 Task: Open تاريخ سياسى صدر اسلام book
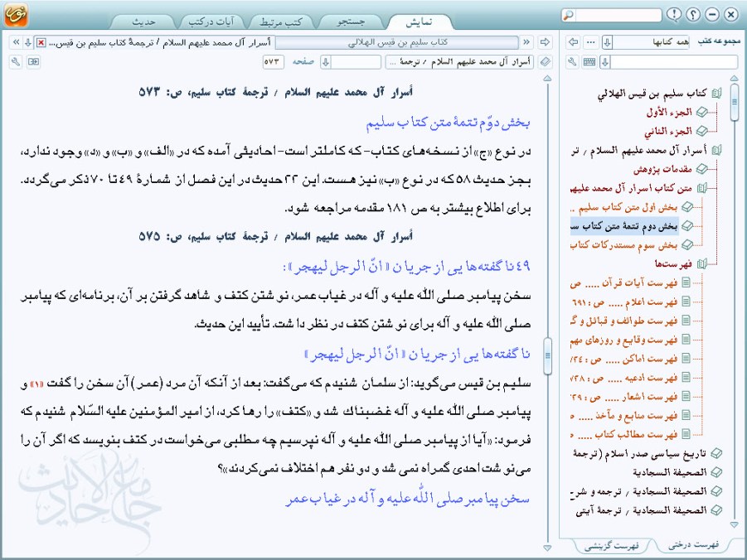pyautogui.click(x=639, y=454)
